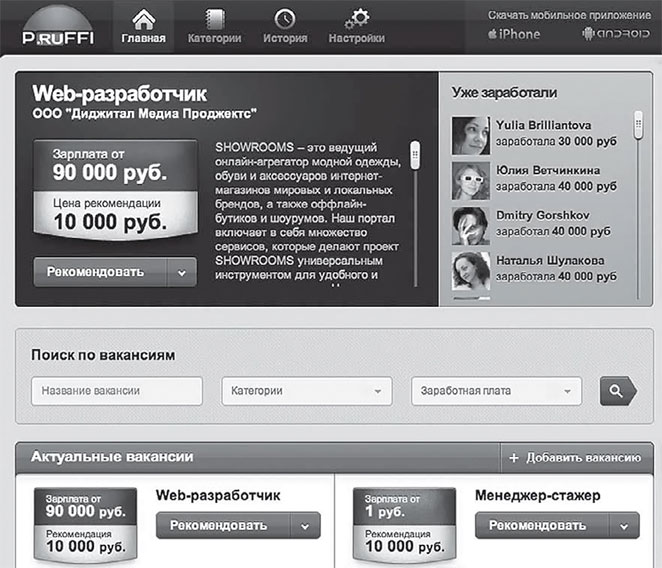Open Настройки via the gears icon

pyautogui.click(x=357, y=19)
